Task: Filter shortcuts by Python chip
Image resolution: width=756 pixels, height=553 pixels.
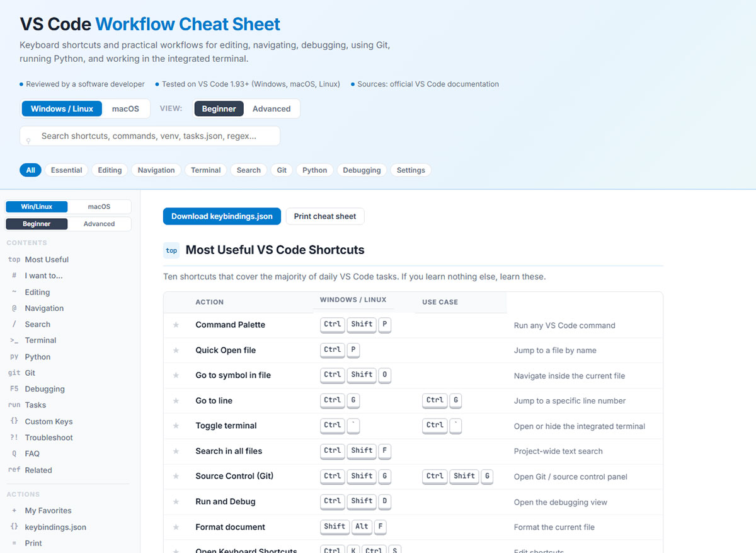Action: (314, 170)
